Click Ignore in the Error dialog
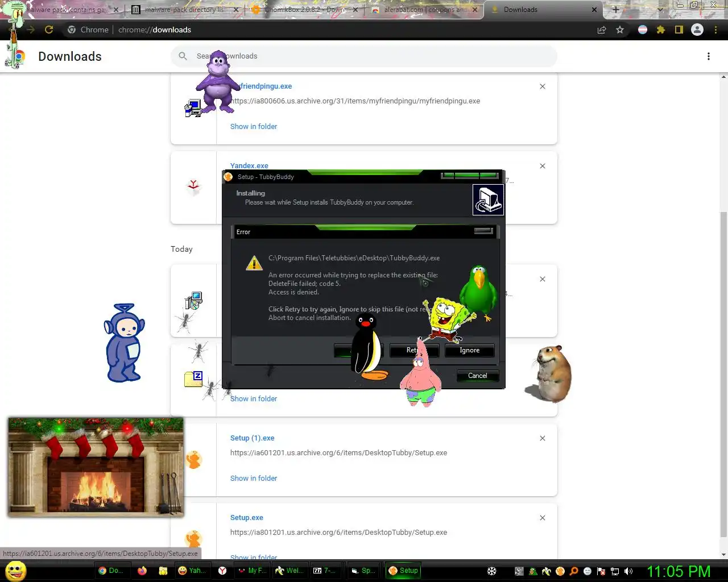Viewport: 728px width, 582px height. pyautogui.click(x=469, y=351)
